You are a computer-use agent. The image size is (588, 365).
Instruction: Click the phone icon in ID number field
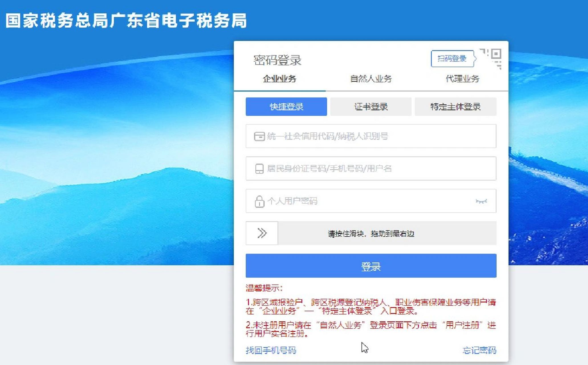pos(259,169)
